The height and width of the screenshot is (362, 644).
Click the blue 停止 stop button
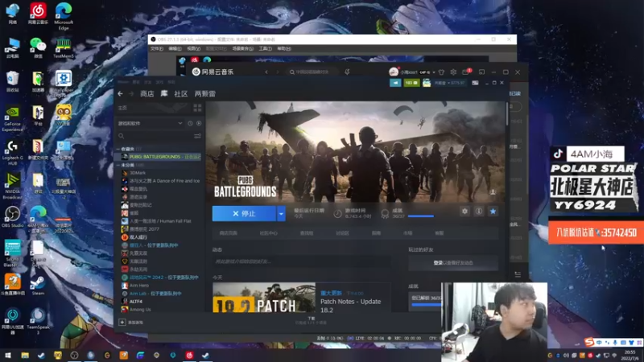point(244,213)
